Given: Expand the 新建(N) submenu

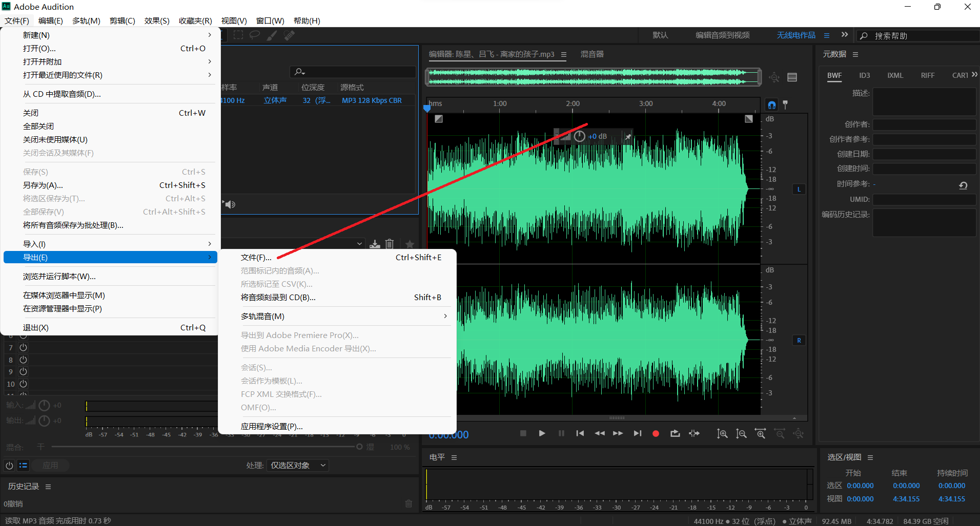Looking at the screenshot, I should (110, 35).
